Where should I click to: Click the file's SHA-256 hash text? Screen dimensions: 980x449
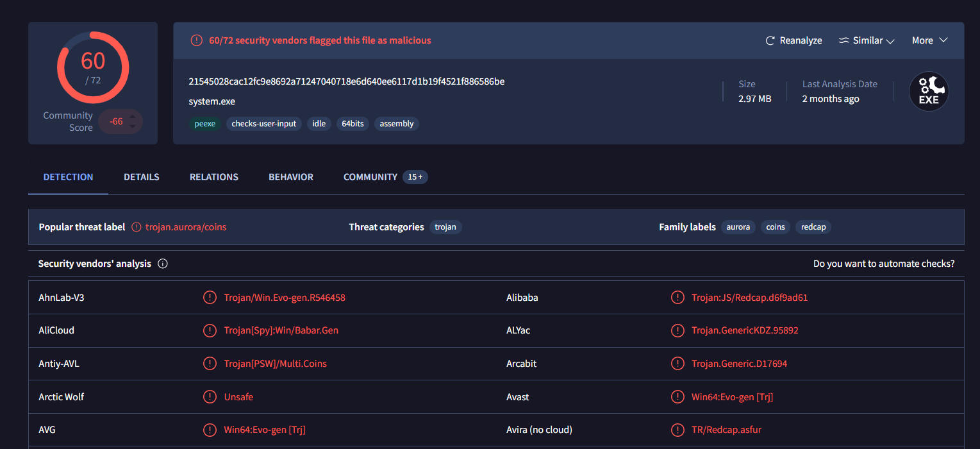click(x=346, y=81)
